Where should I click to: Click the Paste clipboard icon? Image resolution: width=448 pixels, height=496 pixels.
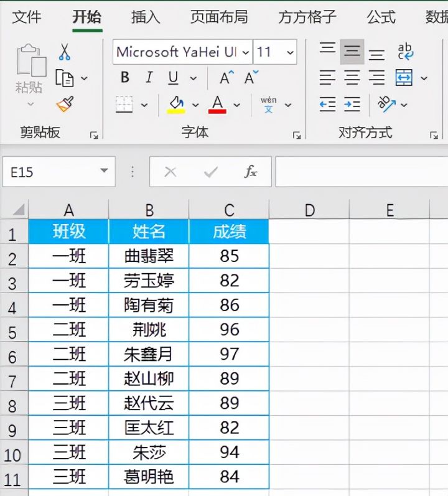click(x=31, y=60)
